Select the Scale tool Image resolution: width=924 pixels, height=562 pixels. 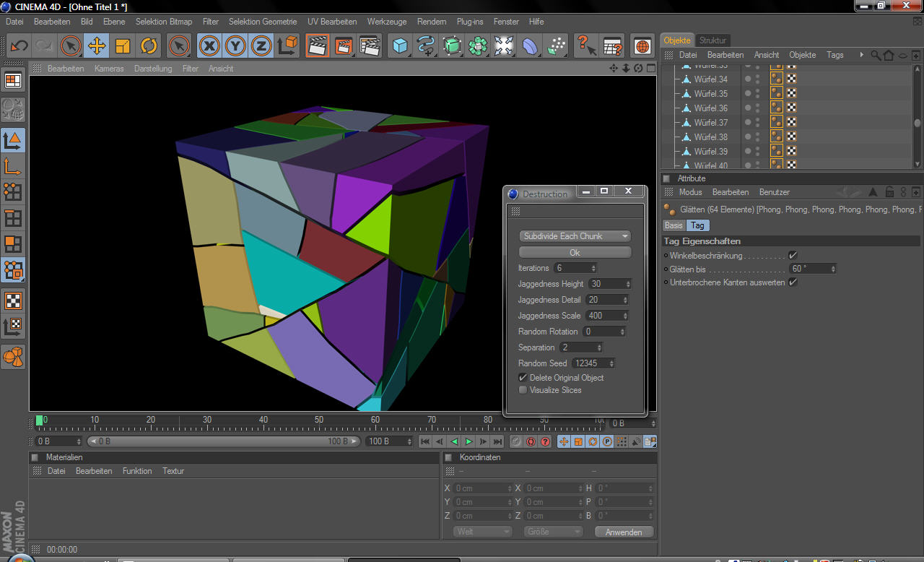[x=123, y=46]
